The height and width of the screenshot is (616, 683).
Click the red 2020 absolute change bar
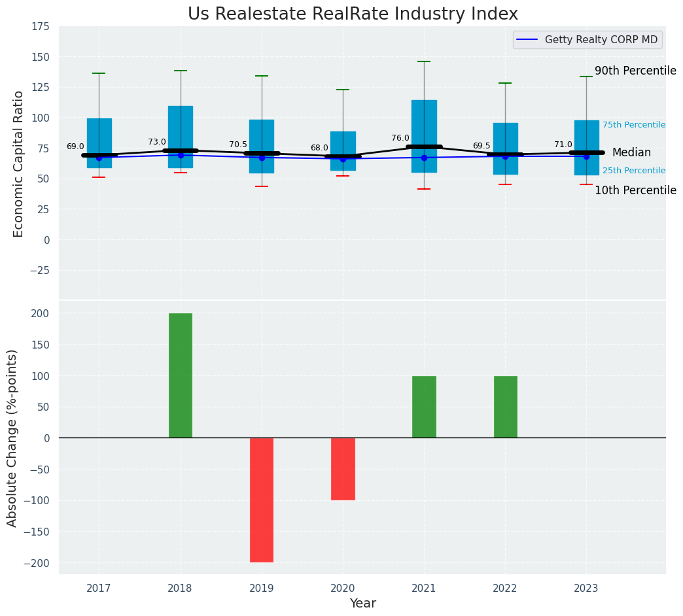coord(343,469)
